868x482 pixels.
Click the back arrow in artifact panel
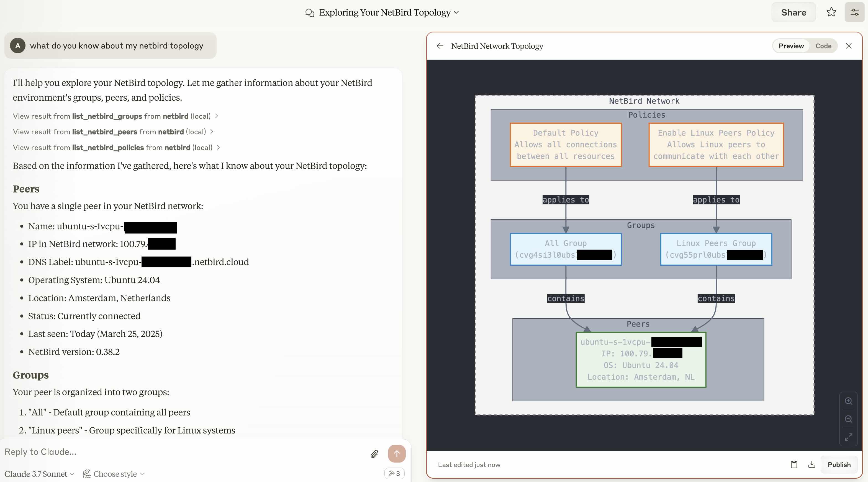(440, 46)
